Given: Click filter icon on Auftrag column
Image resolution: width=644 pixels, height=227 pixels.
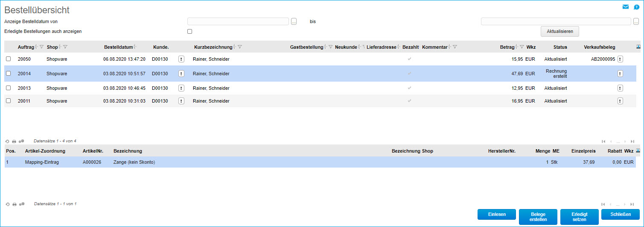Looking at the screenshot, I should (x=41, y=47).
